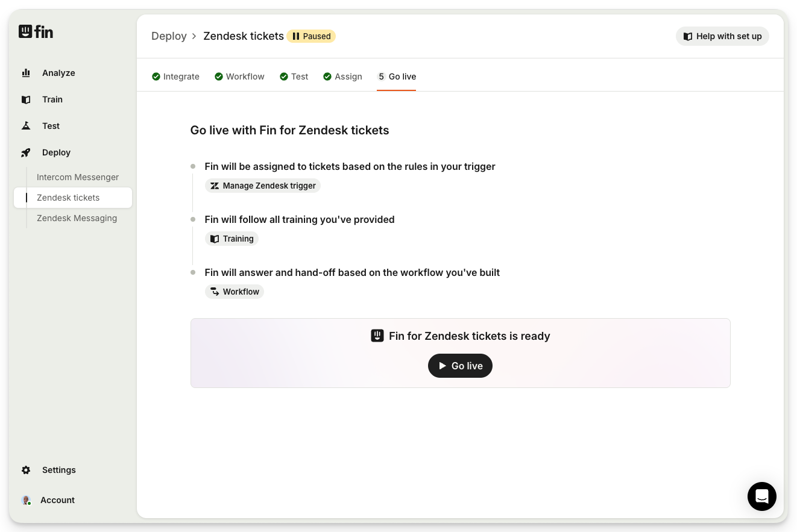The width and height of the screenshot is (797, 532).
Task: Select Zendesk Messaging in sidebar
Action: (x=77, y=218)
